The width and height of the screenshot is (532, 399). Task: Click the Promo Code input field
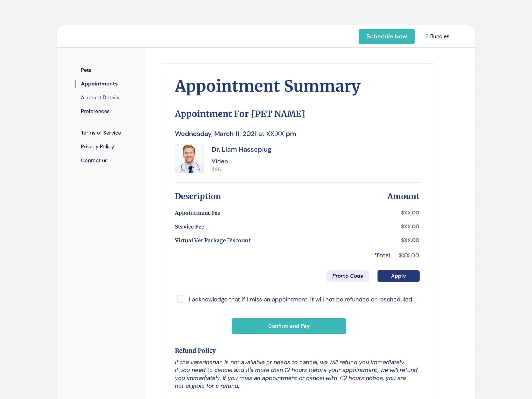(347, 276)
